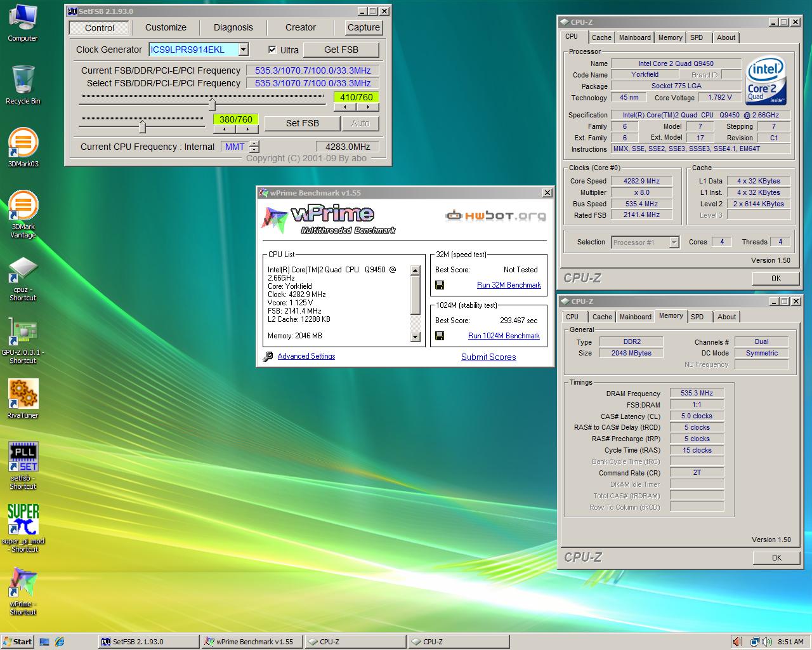Click the Advanced Settings magnifier icon
Image resolution: width=812 pixels, height=650 pixels.
click(268, 357)
